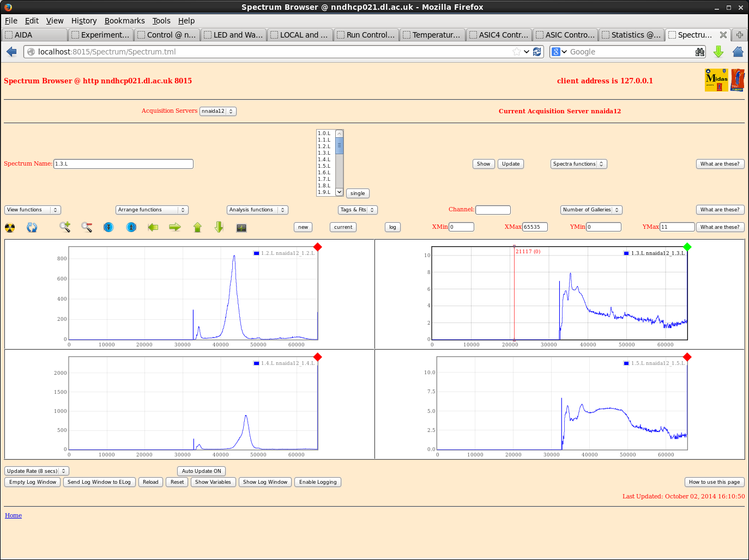Click in the Spectrum Name input field

point(123,164)
